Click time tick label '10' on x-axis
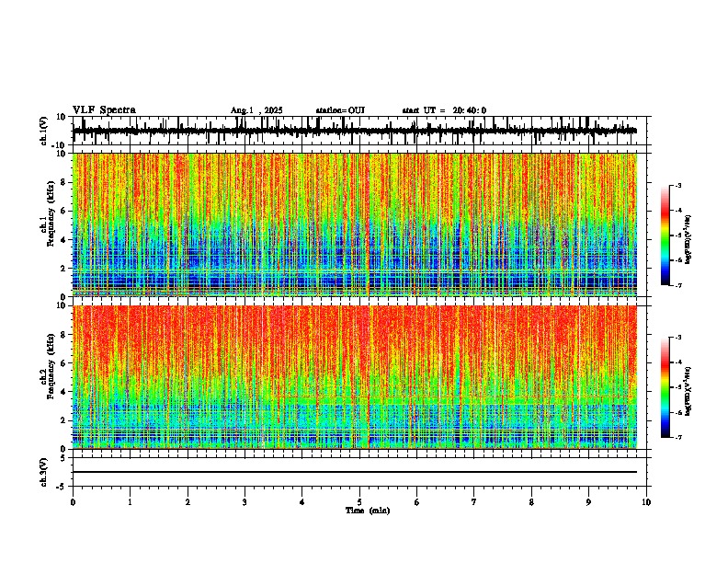Screen dimensions: 728x563 click(646, 502)
